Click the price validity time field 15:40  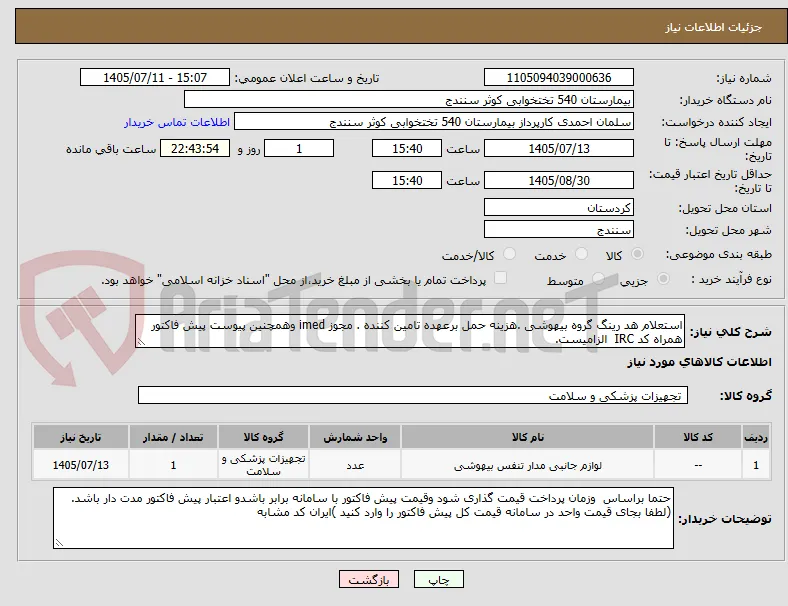[407, 180]
